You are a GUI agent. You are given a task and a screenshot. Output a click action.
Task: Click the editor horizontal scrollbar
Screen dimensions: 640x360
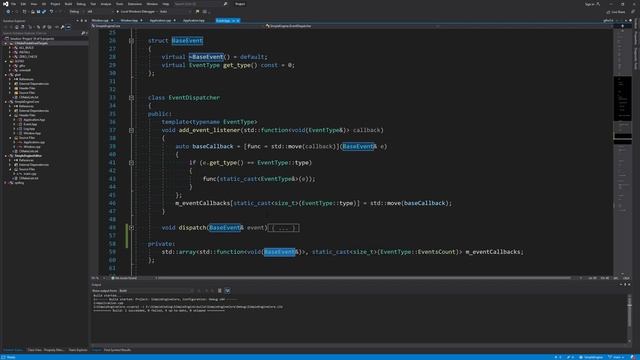363,278
